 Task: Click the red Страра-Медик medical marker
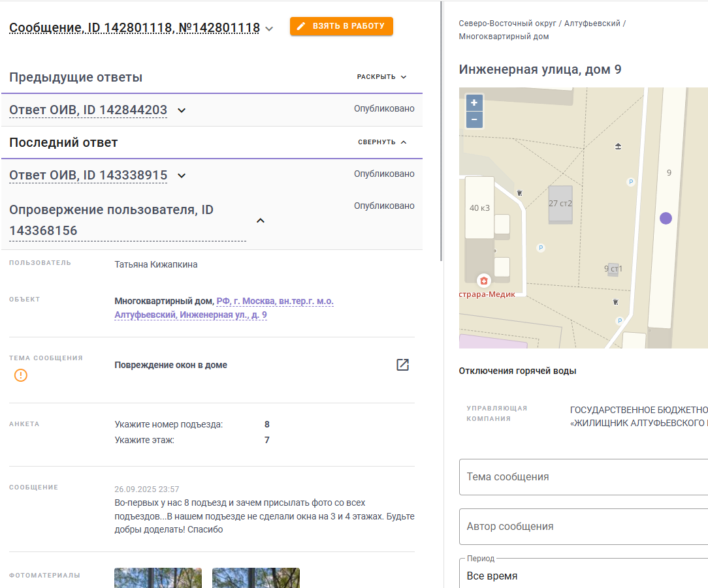(x=484, y=281)
